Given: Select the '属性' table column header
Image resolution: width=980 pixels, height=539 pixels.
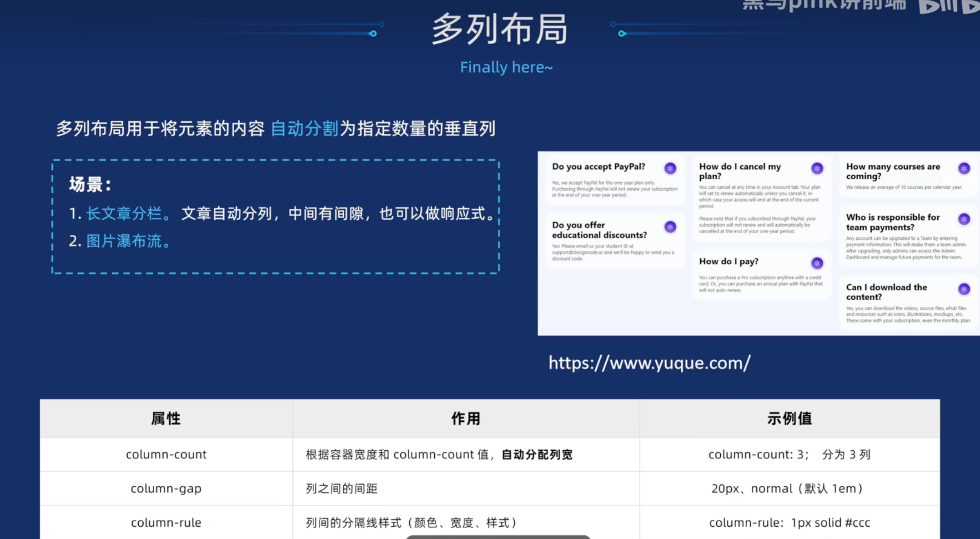Looking at the screenshot, I should (x=166, y=418).
